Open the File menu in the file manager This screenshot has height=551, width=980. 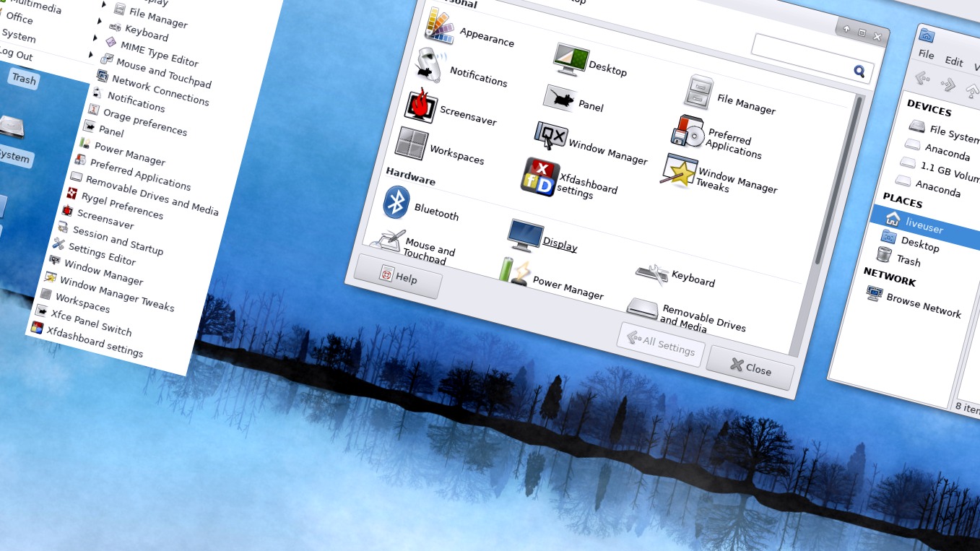pyautogui.click(x=927, y=55)
